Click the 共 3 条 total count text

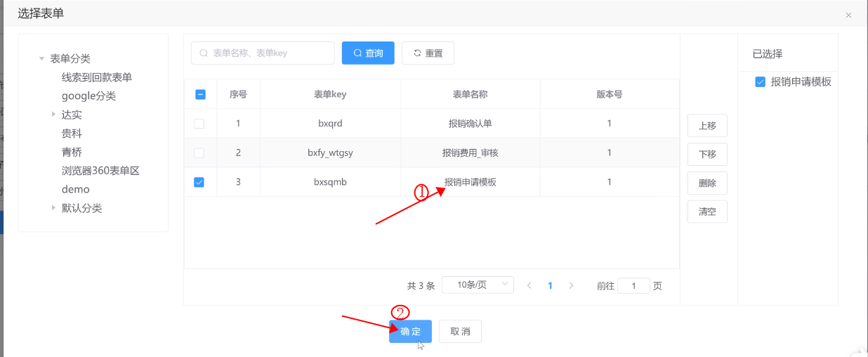pyautogui.click(x=421, y=286)
